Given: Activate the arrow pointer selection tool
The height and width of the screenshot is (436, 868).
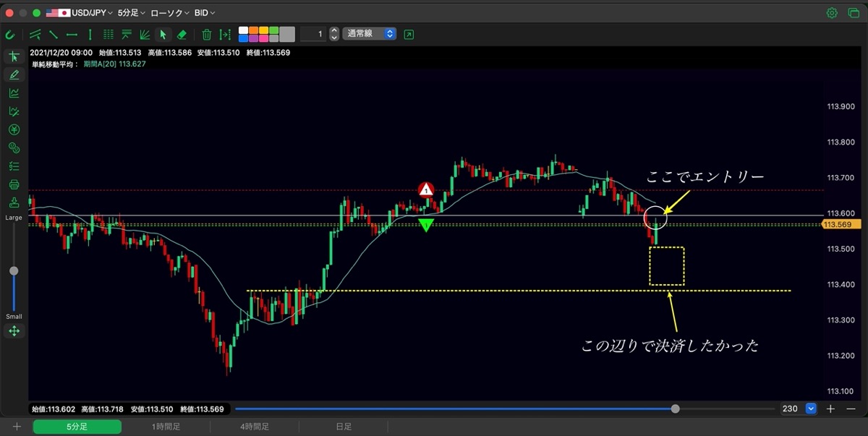Looking at the screenshot, I should (163, 34).
